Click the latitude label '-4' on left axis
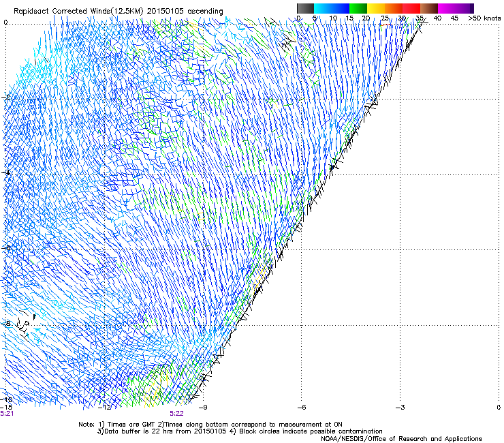The height and width of the screenshot is (443, 504). coord(5,172)
